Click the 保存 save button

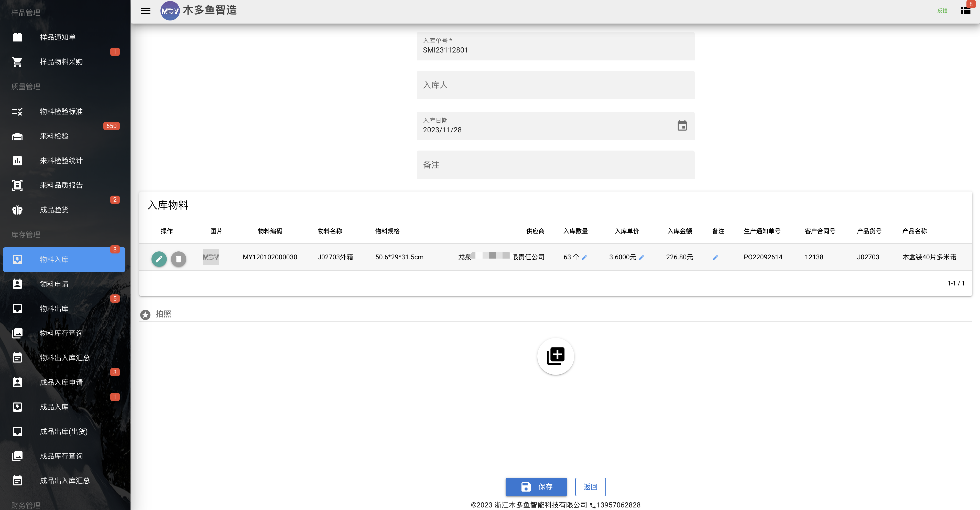tap(536, 487)
